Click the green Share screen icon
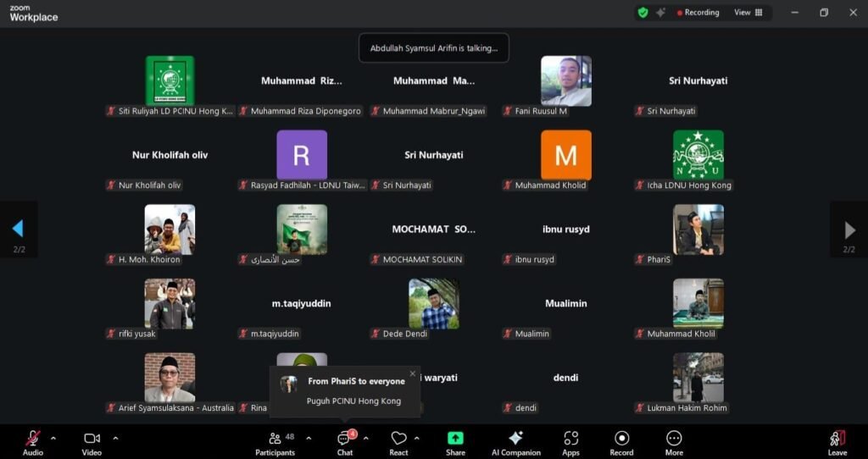 [455, 439]
